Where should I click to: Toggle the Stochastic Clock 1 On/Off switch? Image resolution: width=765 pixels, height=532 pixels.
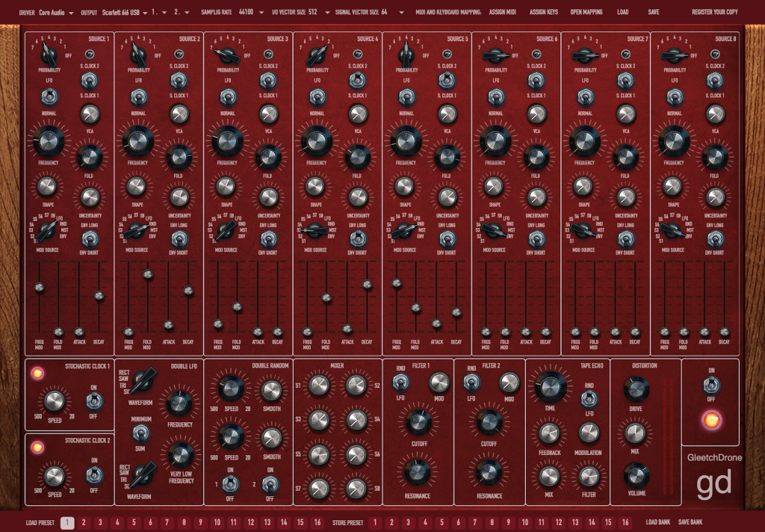[93, 400]
